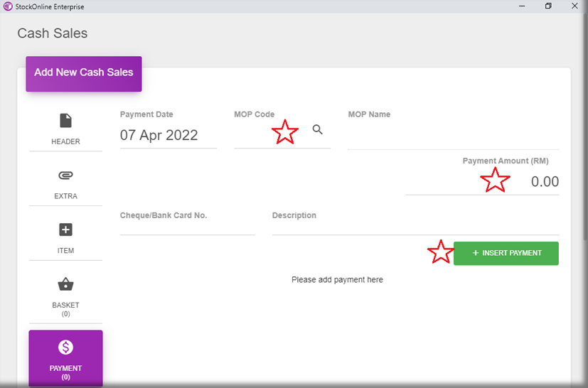The image size is (588, 388).
Task: Click the Add New Cash Sales banner
Action: click(84, 73)
